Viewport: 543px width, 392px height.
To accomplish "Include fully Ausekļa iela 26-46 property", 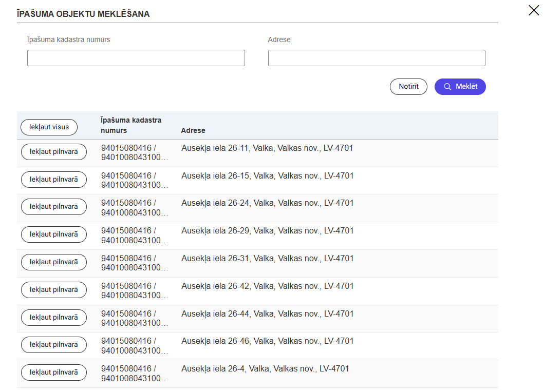I will (54, 345).
